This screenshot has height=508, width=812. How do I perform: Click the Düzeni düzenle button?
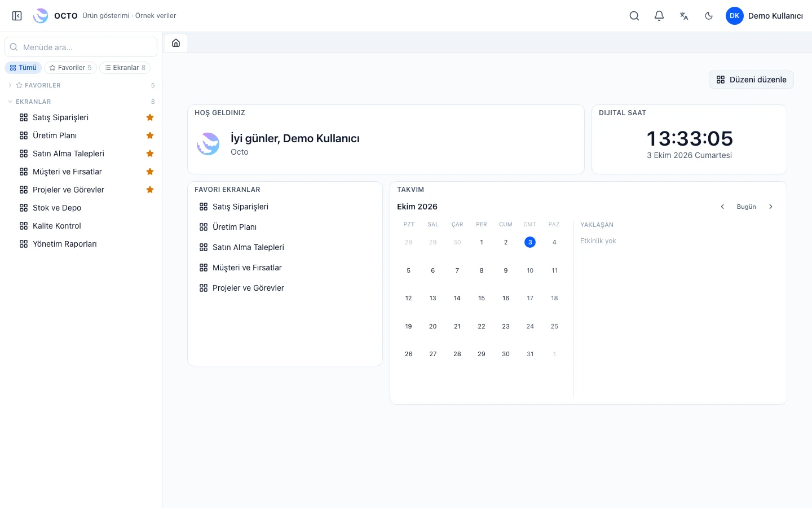pos(751,80)
